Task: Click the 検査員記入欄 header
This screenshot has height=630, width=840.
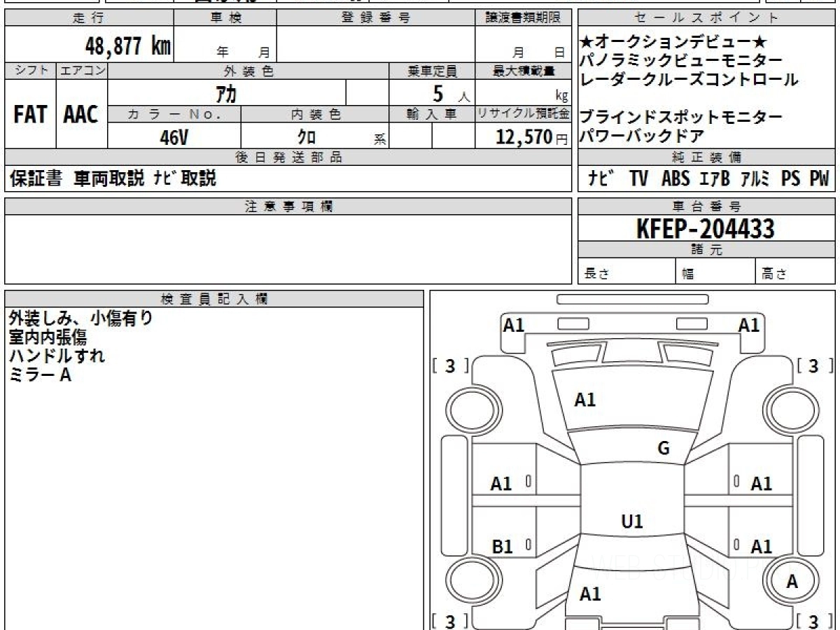Action: (x=214, y=299)
